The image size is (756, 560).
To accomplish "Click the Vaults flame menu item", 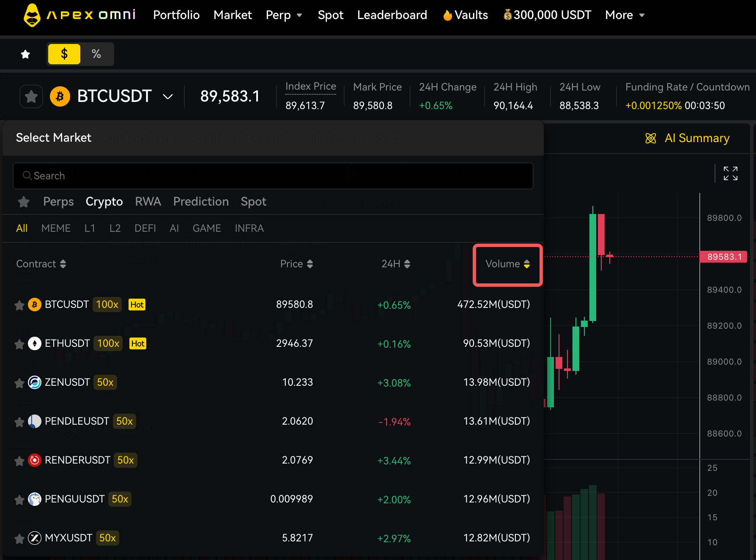I will coord(465,15).
